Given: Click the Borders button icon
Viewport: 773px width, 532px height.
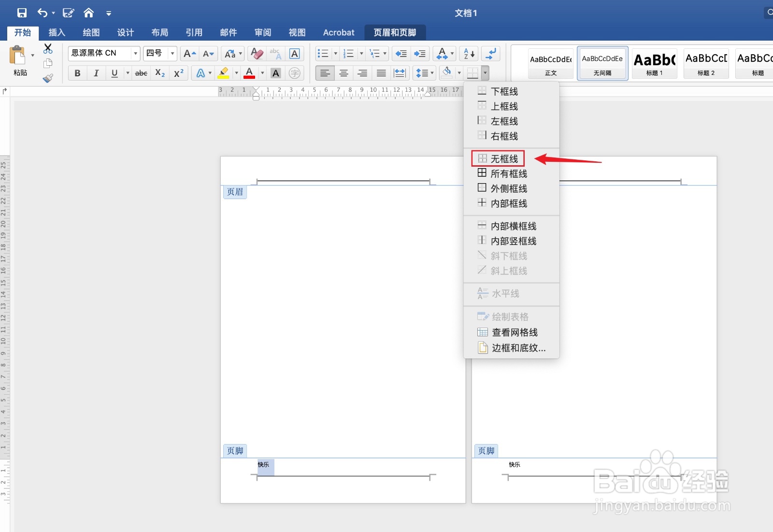Looking at the screenshot, I should point(472,73).
